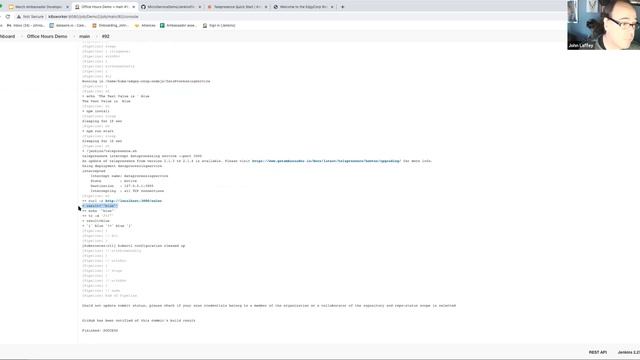Open the Onboarding_John bookmark
This screenshot has width=640, height=360.
(x=111, y=25)
